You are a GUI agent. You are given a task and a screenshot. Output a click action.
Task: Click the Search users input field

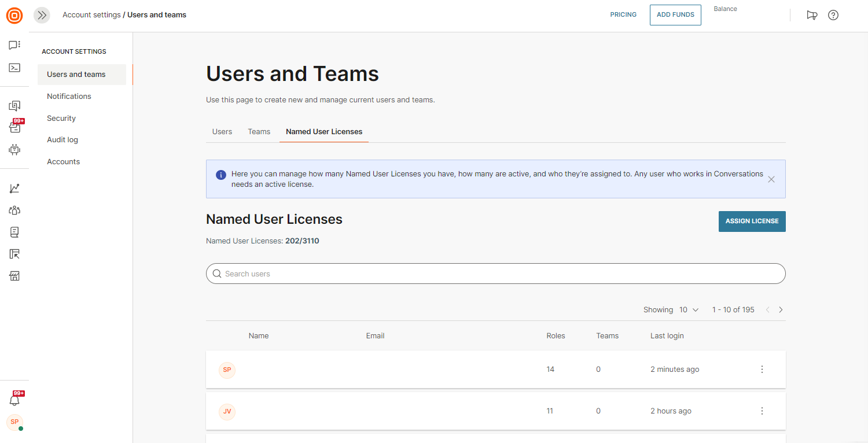click(495, 274)
